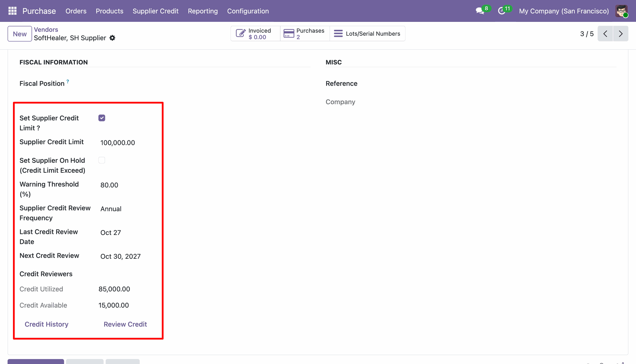This screenshot has height=364, width=636.
Task: Click the 3 / 5 pager counter
Action: click(x=587, y=34)
